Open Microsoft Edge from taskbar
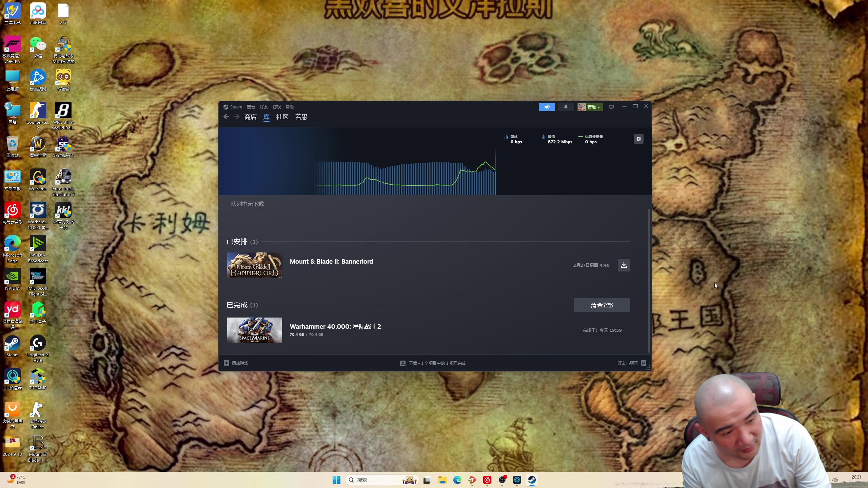This screenshot has width=868, height=488. pyautogui.click(x=457, y=480)
